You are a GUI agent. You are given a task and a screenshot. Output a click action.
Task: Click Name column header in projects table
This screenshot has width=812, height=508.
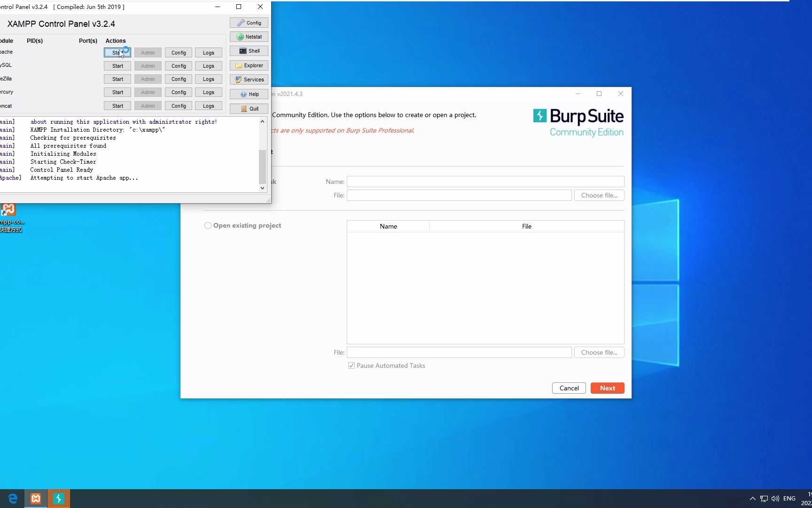(388, 226)
